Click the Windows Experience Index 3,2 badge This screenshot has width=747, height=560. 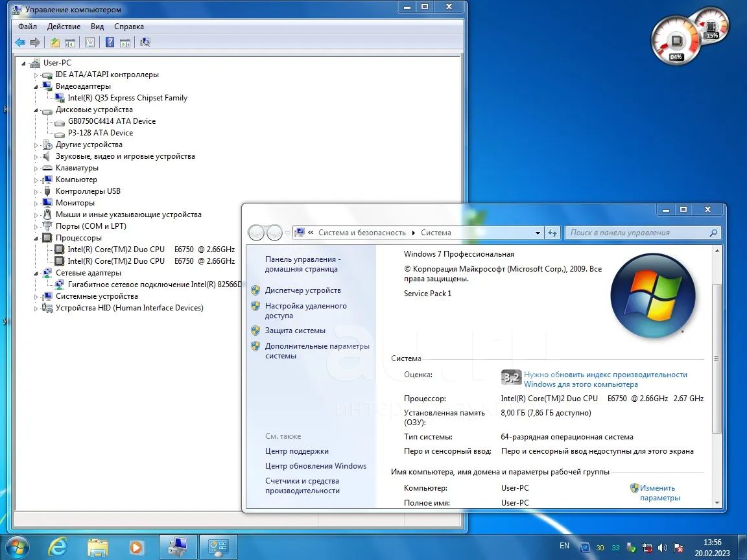(511, 378)
